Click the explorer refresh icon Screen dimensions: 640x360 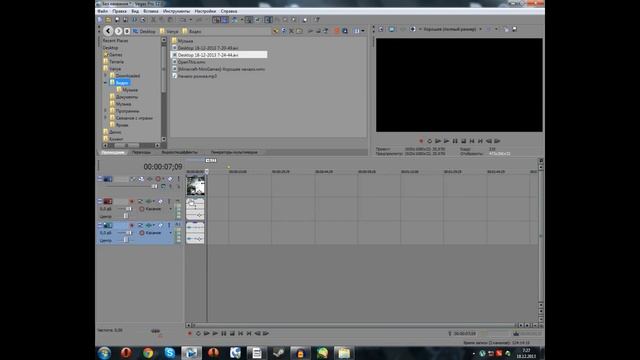[283, 31]
